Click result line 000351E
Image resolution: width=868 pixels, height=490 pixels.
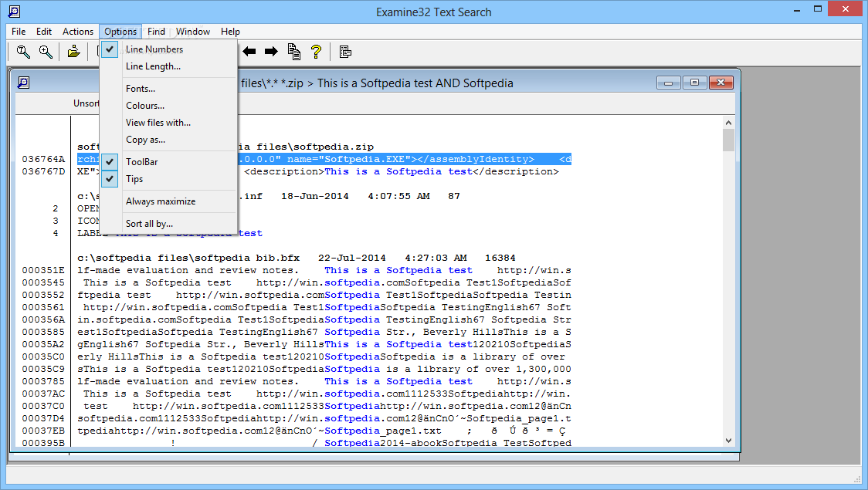[324, 270]
